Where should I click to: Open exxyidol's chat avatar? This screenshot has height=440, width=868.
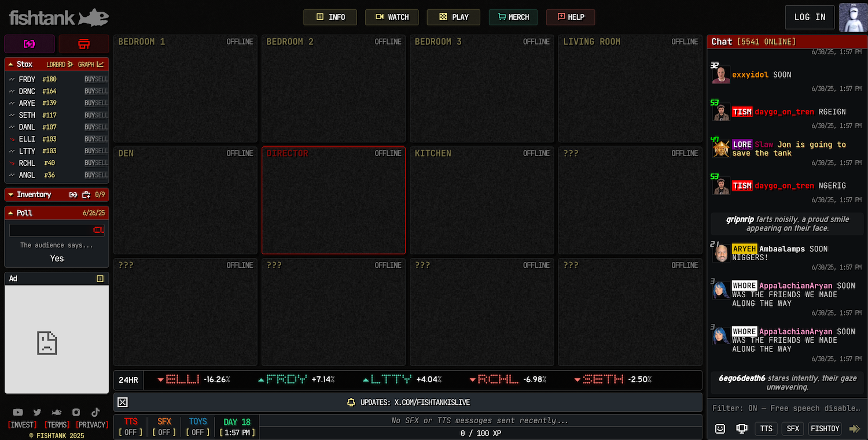[x=721, y=75]
